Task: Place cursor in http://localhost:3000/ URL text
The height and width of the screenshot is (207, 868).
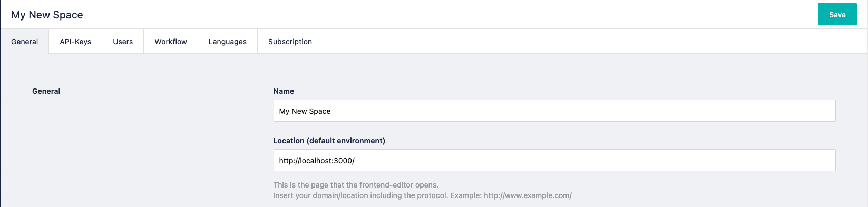Action: (x=317, y=161)
